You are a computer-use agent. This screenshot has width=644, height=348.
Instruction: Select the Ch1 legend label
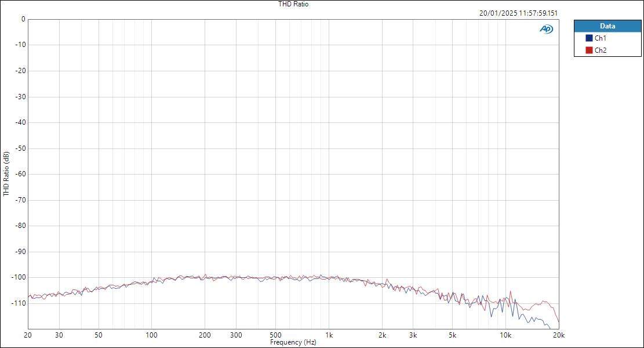[601, 38]
